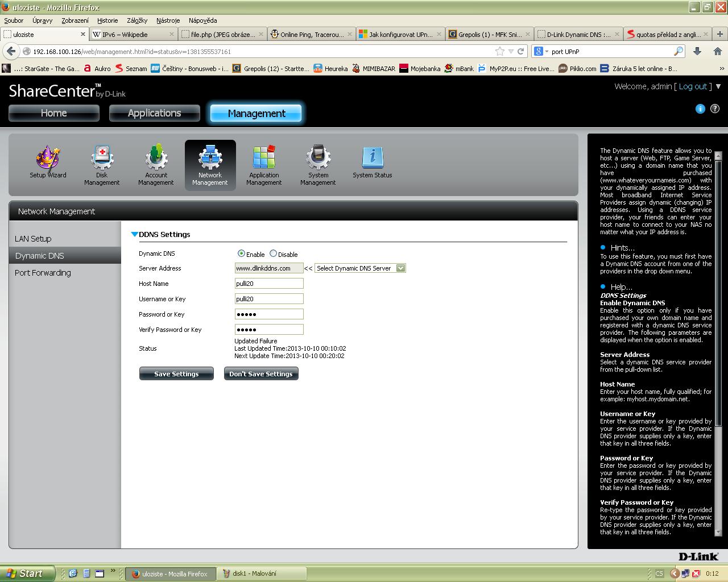Click the blue info icon
The width and height of the screenshot is (728, 582).
(x=700, y=109)
